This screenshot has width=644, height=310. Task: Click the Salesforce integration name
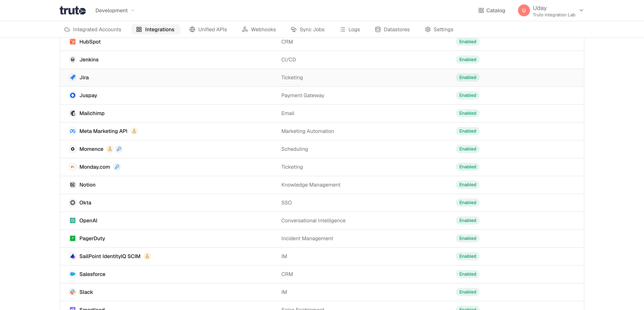(x=92, y=274)
